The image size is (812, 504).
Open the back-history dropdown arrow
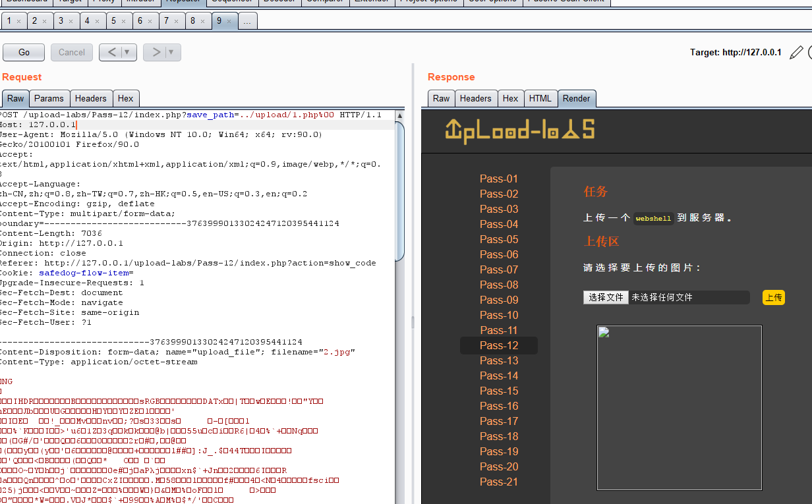tap(128, 52)
